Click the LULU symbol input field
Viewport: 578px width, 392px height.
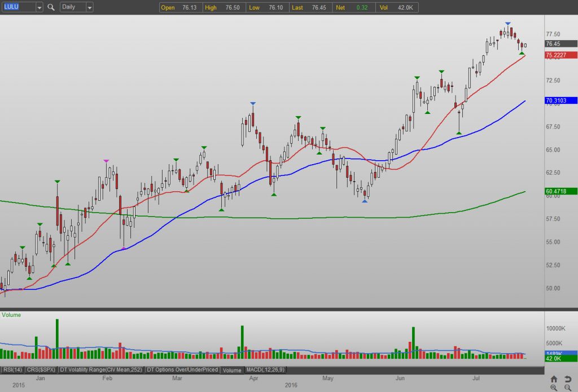coord(19,7)
